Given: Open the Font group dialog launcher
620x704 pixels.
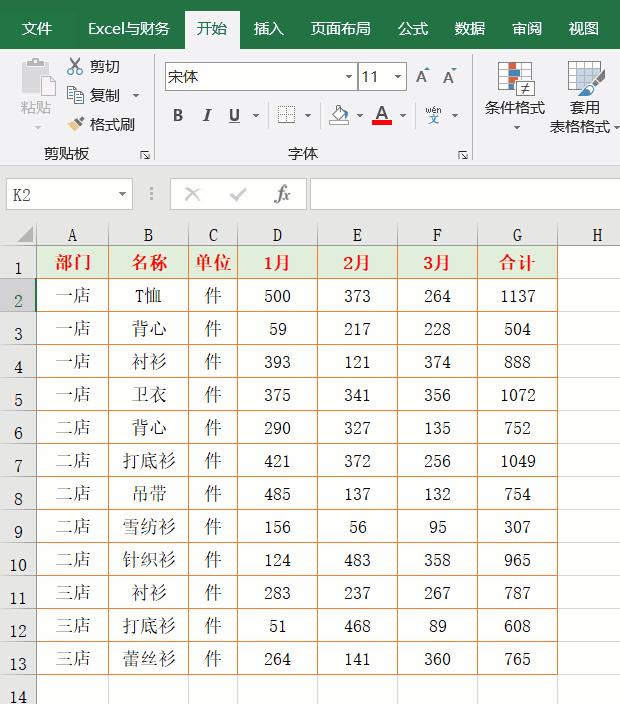Looking at the screenshot, I should point(463,155).
